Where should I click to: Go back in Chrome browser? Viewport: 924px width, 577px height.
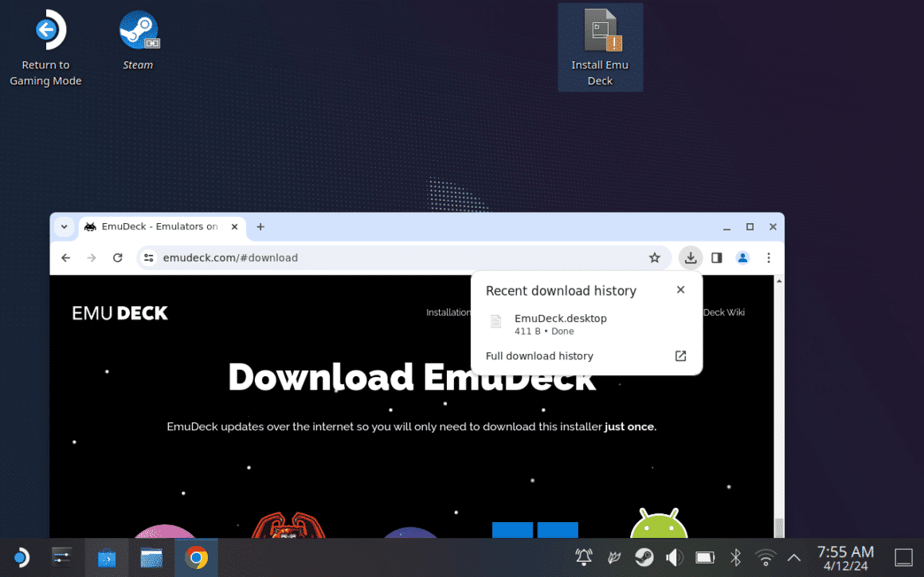(x=66, y=257)
